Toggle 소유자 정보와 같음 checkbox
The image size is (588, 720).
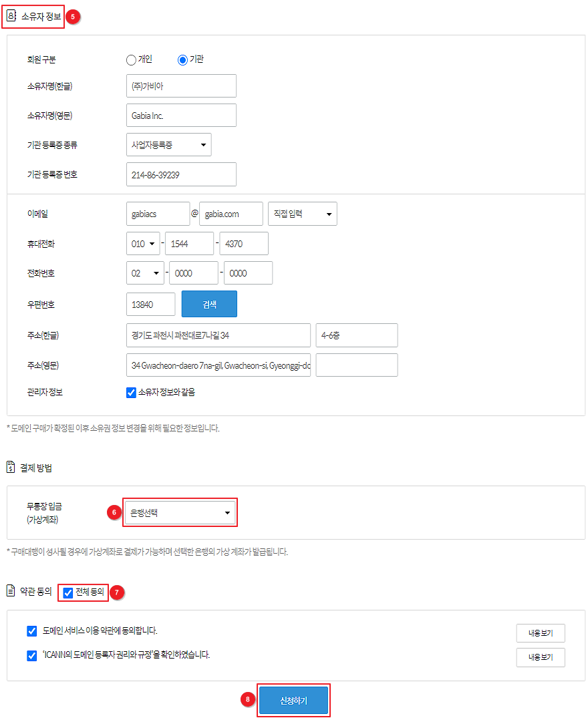click(132, 393)
